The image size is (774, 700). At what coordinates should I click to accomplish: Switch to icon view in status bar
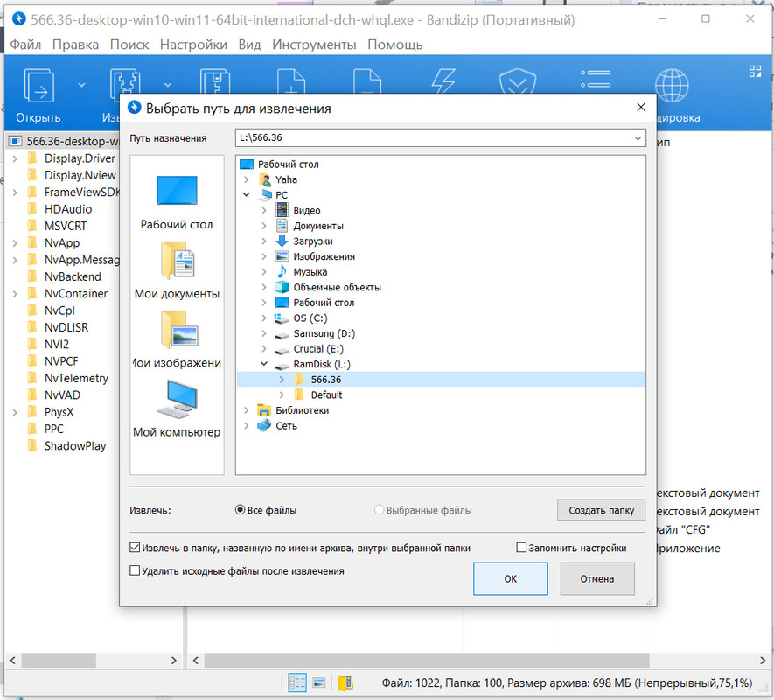tap(319, 682)
